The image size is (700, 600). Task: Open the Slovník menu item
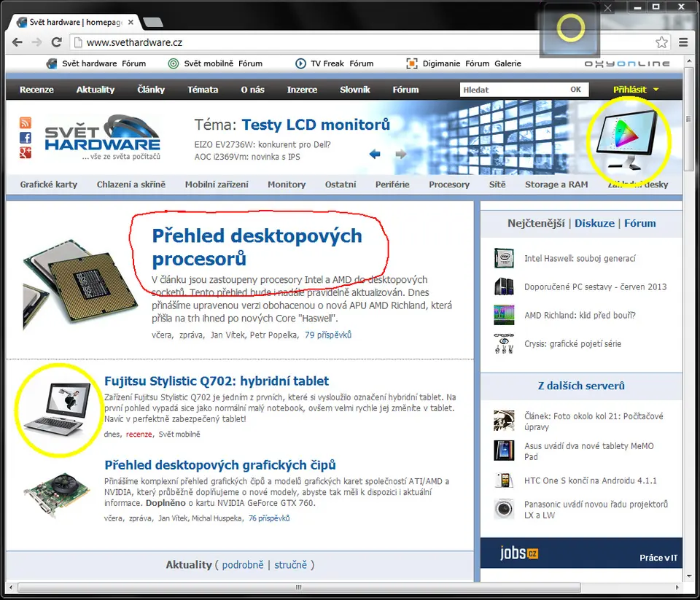[x=355, y=89]
